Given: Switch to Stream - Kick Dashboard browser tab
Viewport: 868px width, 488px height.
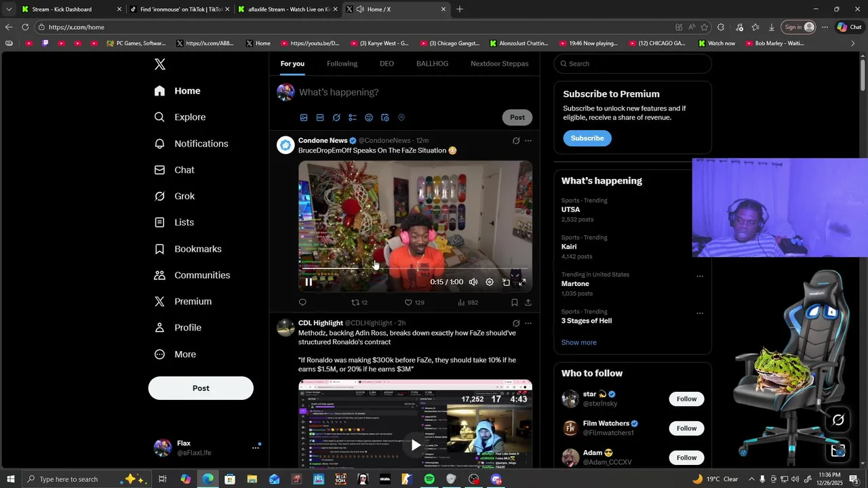Looking at the screenshot, I should click(x=71, y=9).
